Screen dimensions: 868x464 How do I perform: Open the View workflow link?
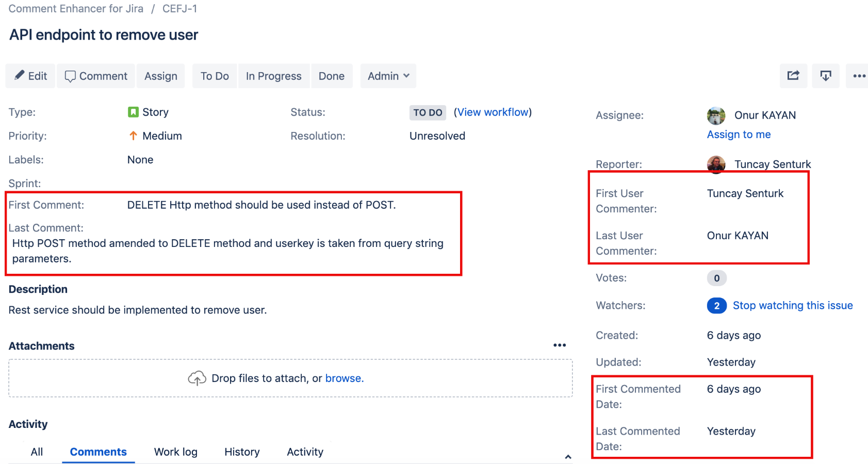tap(493, 112)
